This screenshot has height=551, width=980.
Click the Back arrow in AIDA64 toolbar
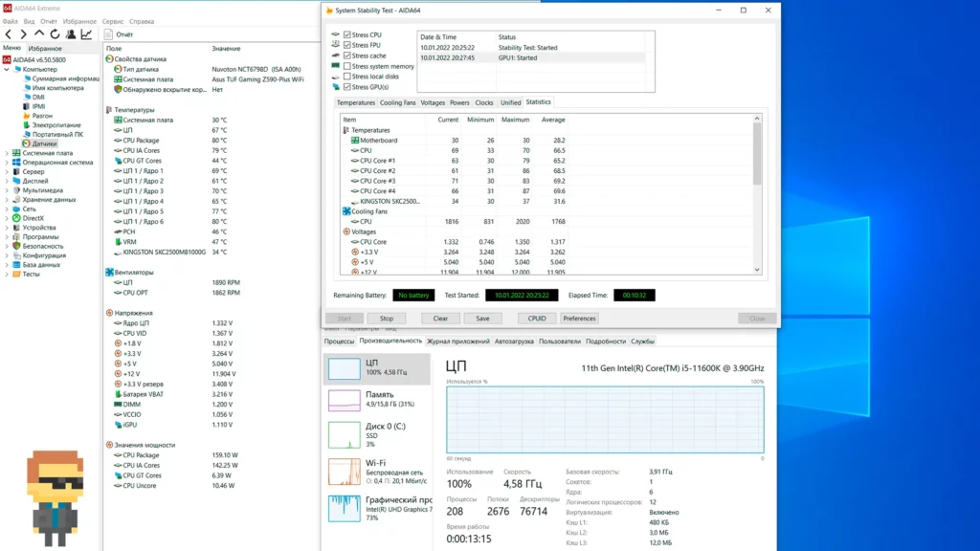coord(9,34)
